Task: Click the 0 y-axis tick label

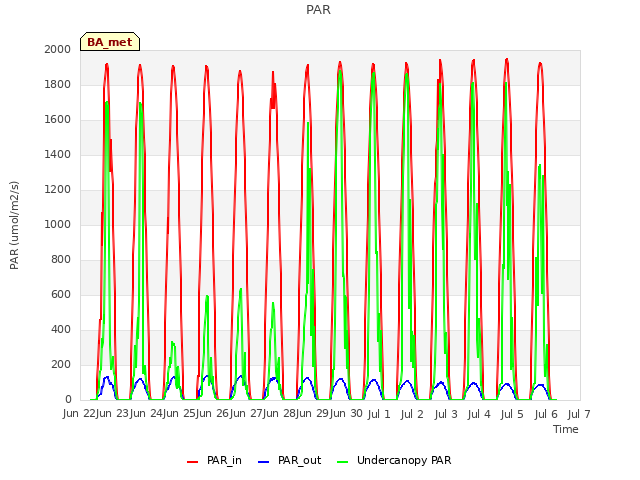Action: click(x=68, y=400)
